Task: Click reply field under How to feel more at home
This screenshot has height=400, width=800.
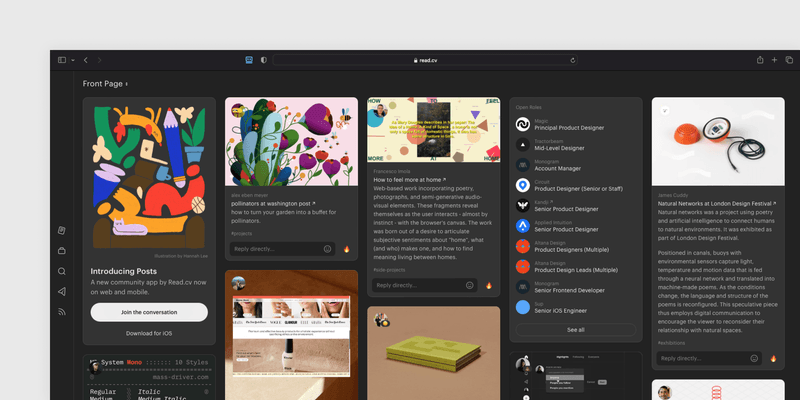Action: coord(417,285)
